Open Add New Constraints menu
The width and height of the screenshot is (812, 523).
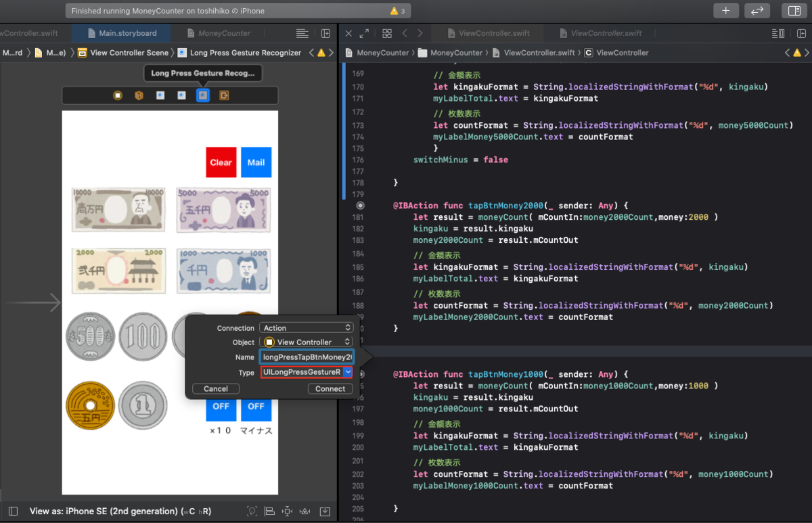pyautogui.click(x=288, y=511)
